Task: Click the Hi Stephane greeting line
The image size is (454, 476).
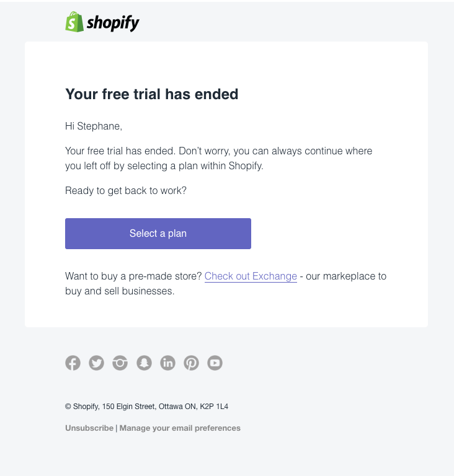Action: click(x=94, y=126)
